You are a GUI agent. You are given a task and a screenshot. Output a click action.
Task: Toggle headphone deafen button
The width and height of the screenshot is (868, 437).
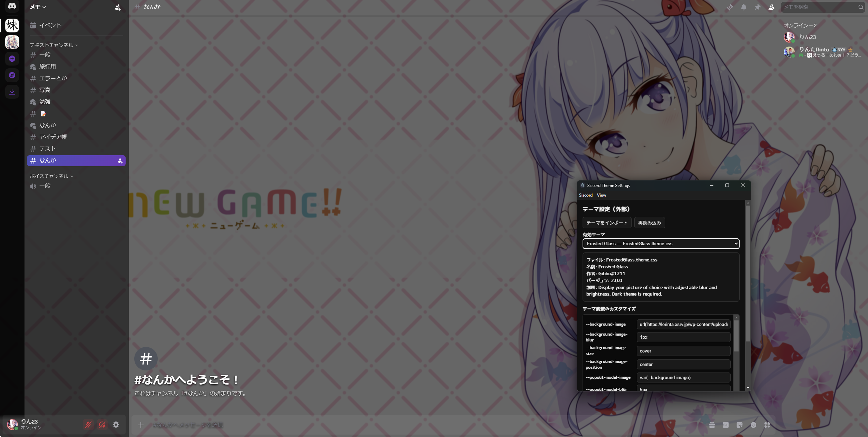click(102, 425)
